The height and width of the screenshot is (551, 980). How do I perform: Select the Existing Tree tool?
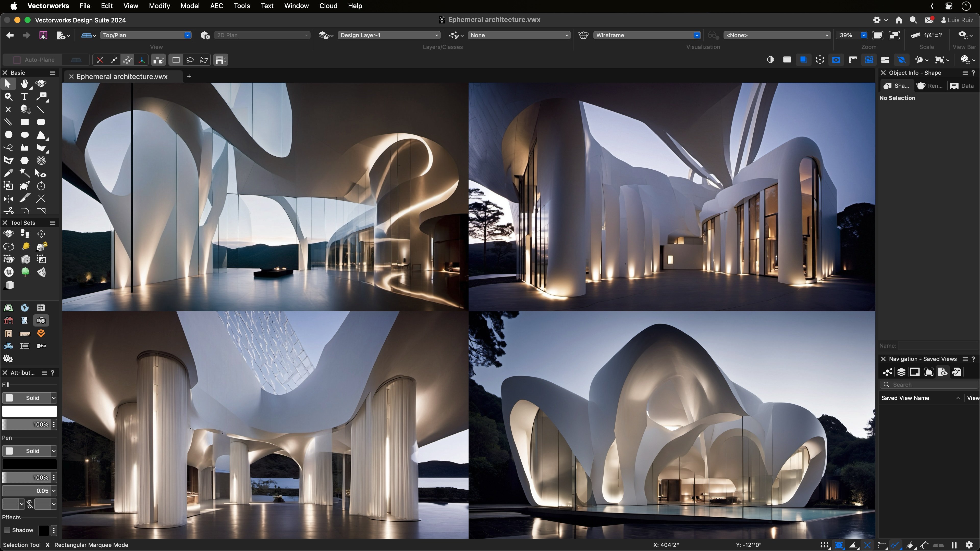(x=25, y=272)
